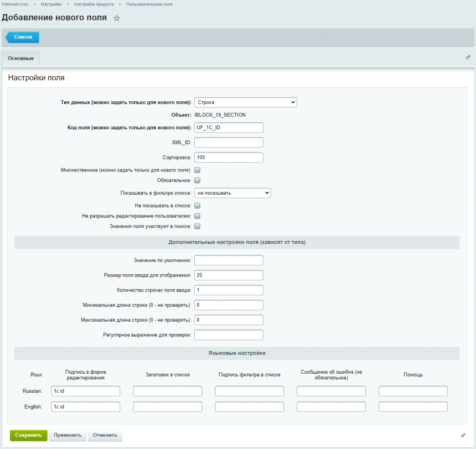
Task: Focus English Подпись фильтра в списке field
Action: click(x=250, y=407)
